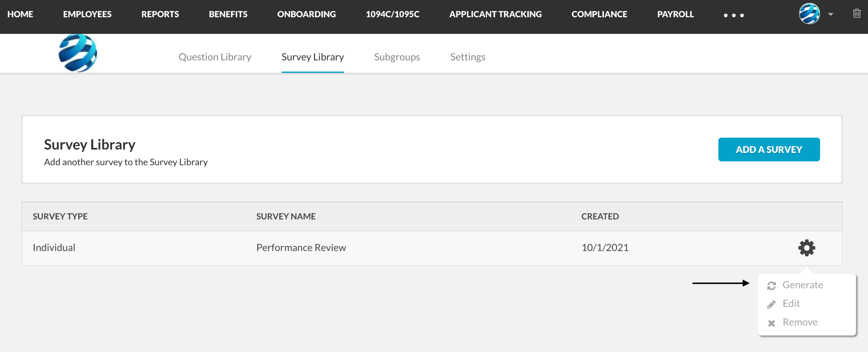Open EMPLOYEES in top navigation

tap(87, 14)
